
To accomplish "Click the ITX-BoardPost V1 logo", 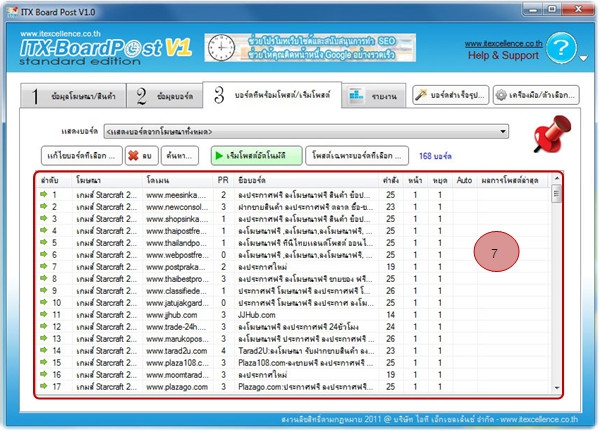I will coord(105,49).
